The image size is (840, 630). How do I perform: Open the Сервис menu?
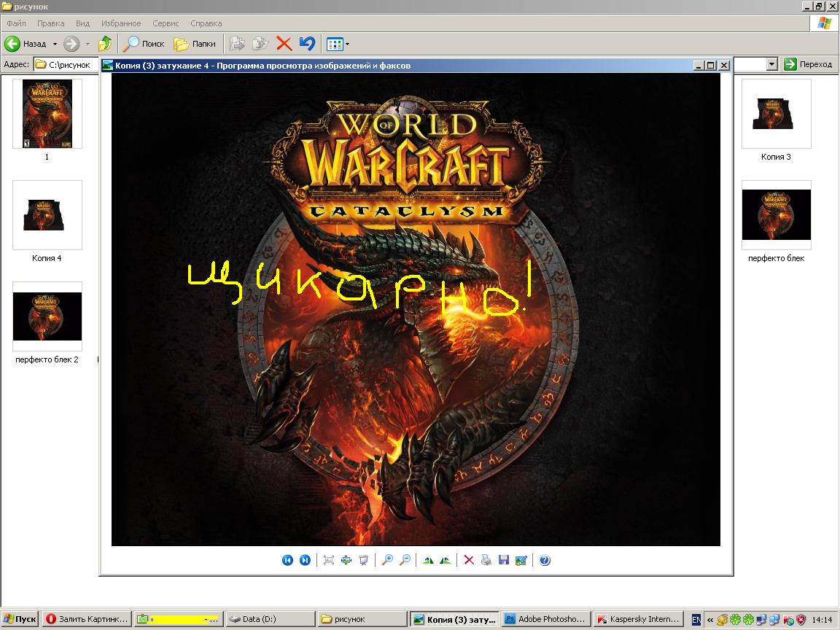tap(166, 23)
